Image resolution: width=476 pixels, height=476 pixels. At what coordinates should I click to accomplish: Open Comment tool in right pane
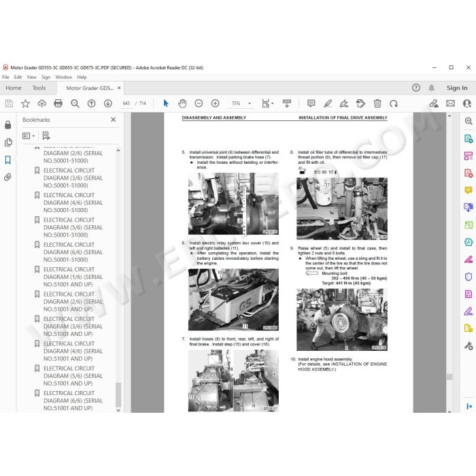469,190
